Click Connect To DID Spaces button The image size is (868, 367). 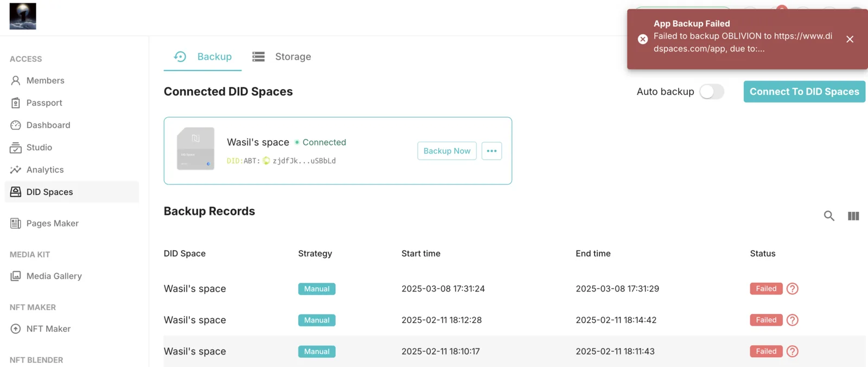(x=804, y=92)
